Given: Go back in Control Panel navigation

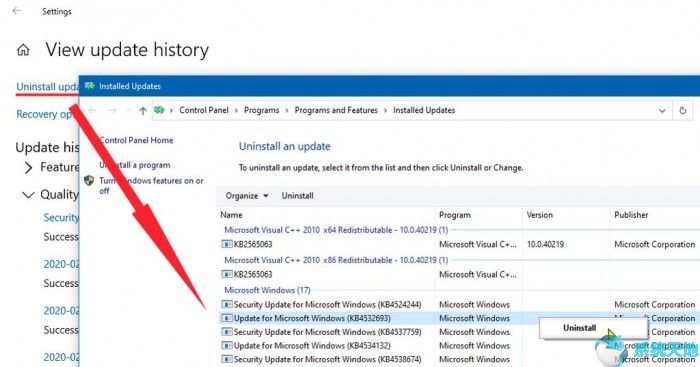Looking at the screenshot, I should pyautogui.click(x=92, y=110).
